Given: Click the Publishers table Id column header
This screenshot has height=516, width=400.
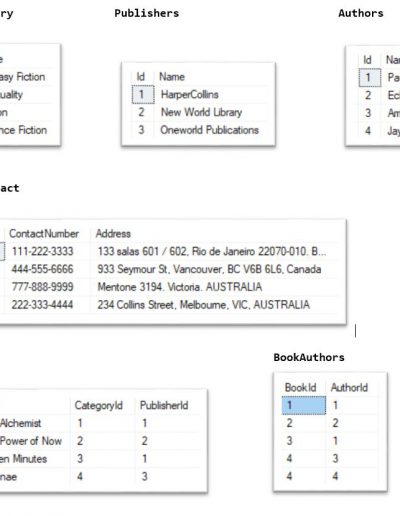Looking at the screenshot, I should [141, 77].
